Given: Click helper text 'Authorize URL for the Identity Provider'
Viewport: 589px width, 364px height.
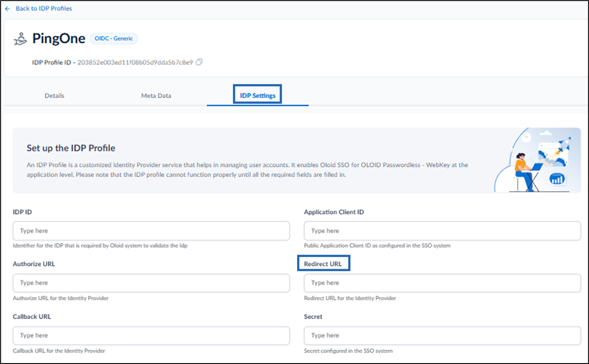Looking at the screenshot, I should (61, 298).
